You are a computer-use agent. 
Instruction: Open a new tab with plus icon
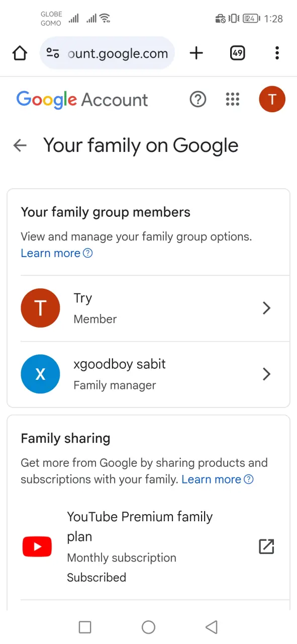coord(196,53)
